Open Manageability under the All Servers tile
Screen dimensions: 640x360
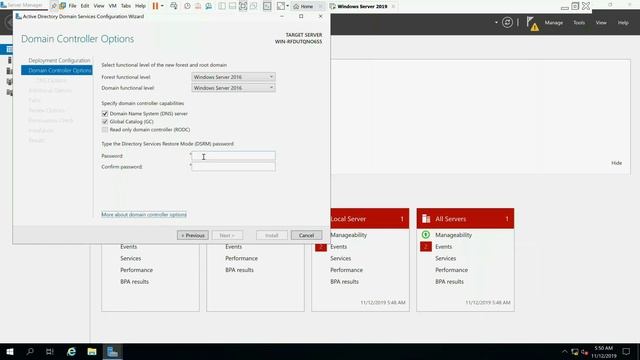tap(453, 235)
